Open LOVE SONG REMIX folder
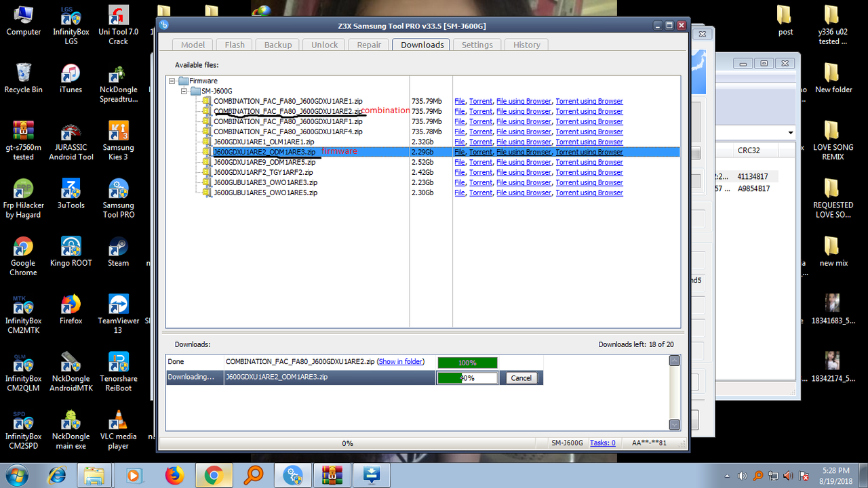Viewport: 868px width, 488px height. coord(833,141)
